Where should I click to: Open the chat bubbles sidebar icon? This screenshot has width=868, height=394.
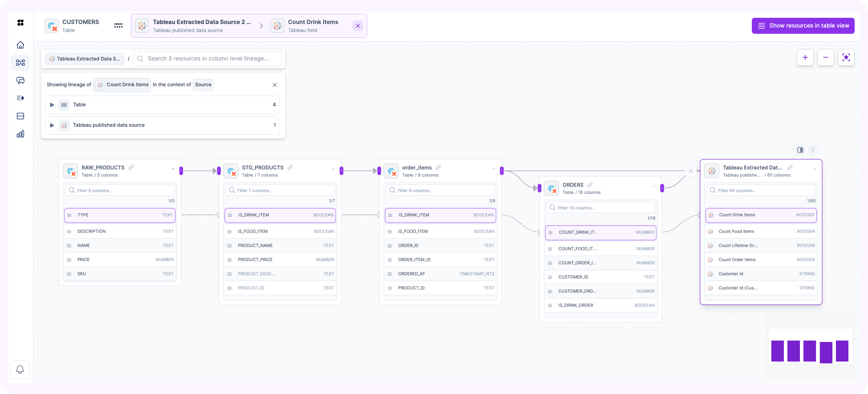(20, 80)
